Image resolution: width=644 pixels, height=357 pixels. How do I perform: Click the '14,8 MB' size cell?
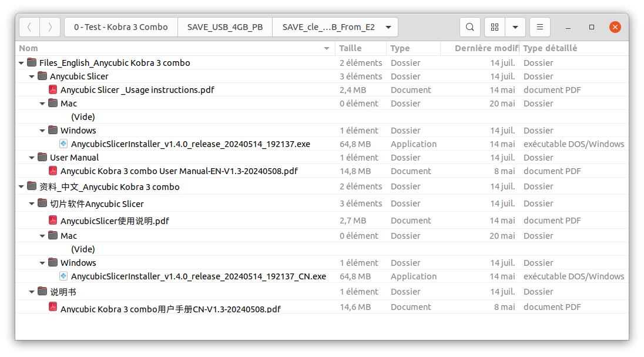pyautogui.click(x=355, y=171)
